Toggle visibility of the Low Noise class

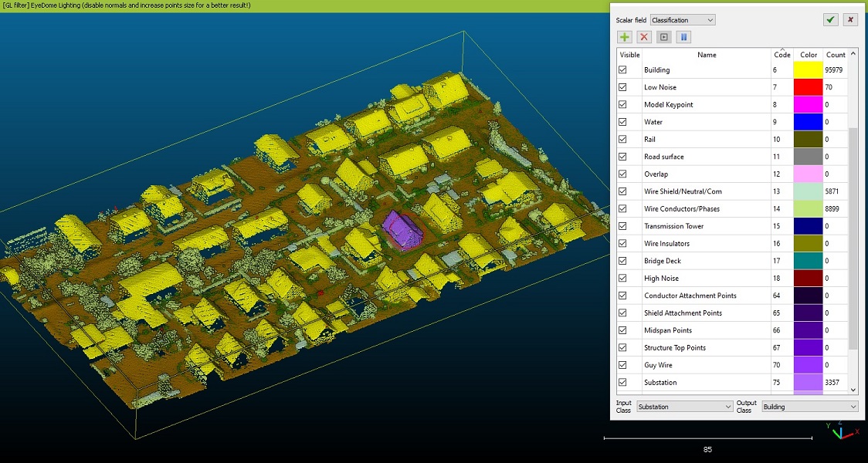(x=622, y=87)
